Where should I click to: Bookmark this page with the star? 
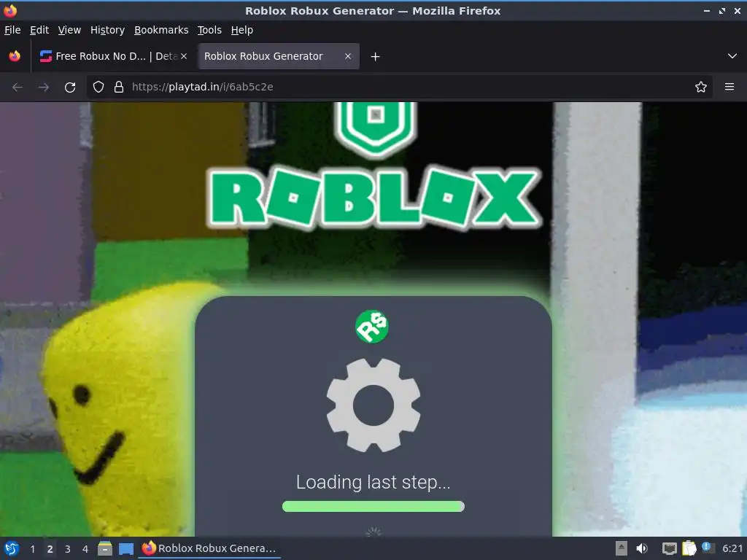701,87
